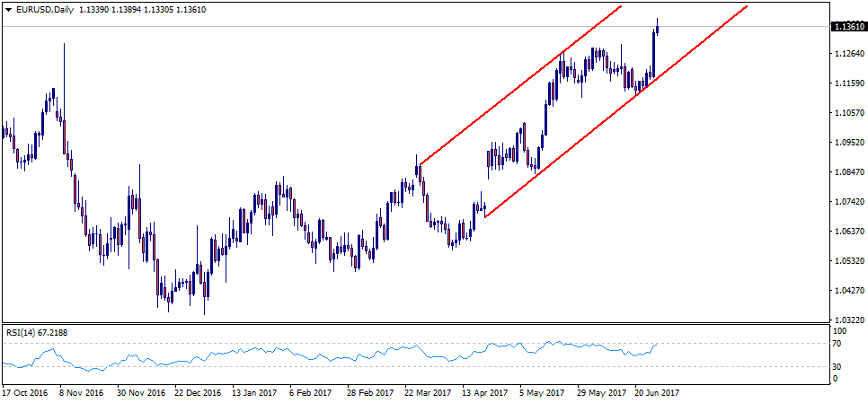The width and height of the screenshot is (868, 403).
Task: Select the 13 Jan 2017 date label
Action: coord(255,392)
